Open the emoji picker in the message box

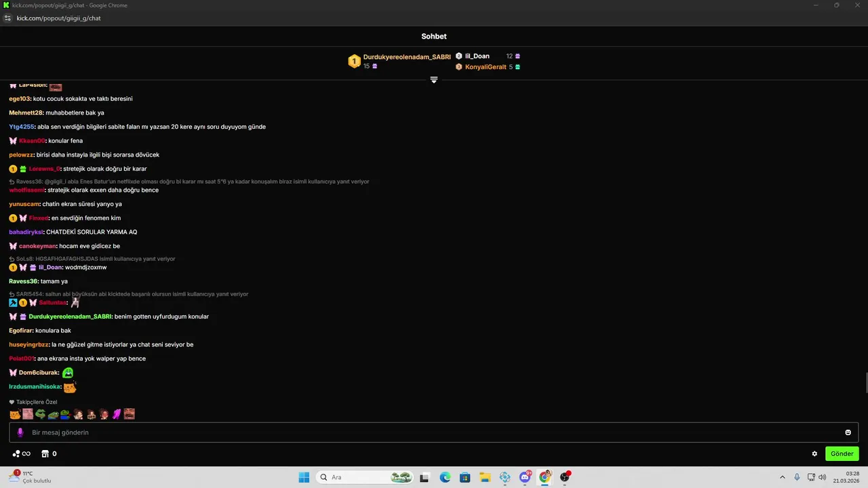coord(848,432)
